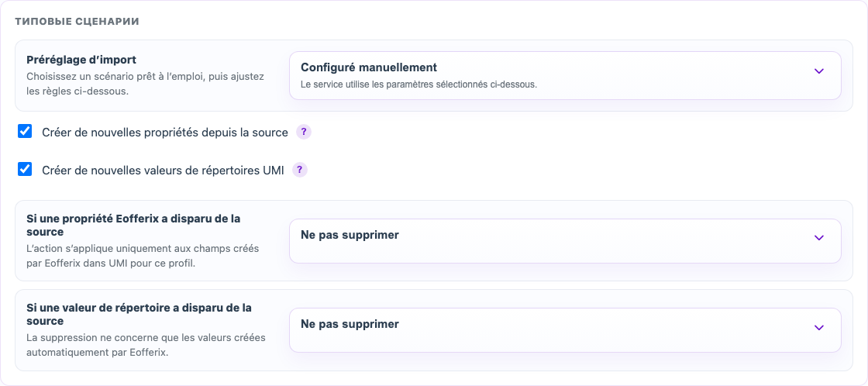
Task: Click description Choisissez un scénario prêt à l'emploi
Action: click(146, 84)
